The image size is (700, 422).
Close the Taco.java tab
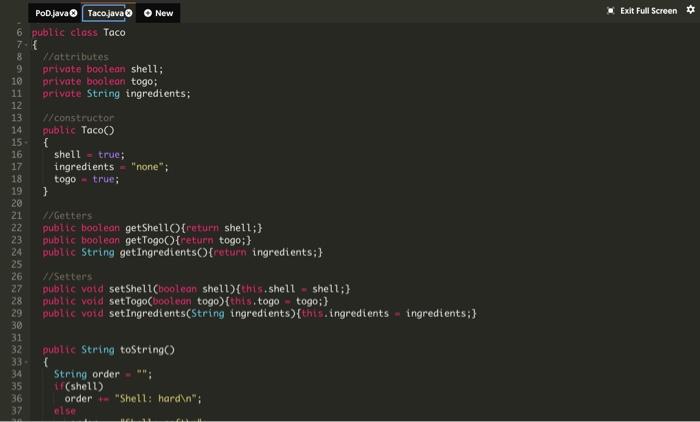(x=129, y=13)
